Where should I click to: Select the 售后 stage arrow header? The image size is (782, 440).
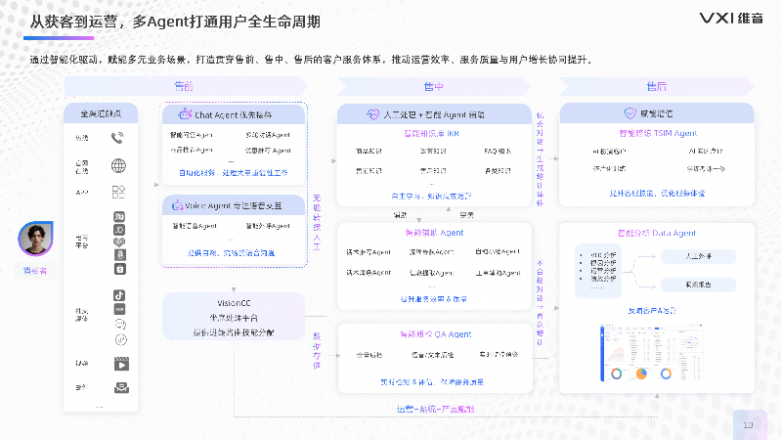tap(656, 86)
